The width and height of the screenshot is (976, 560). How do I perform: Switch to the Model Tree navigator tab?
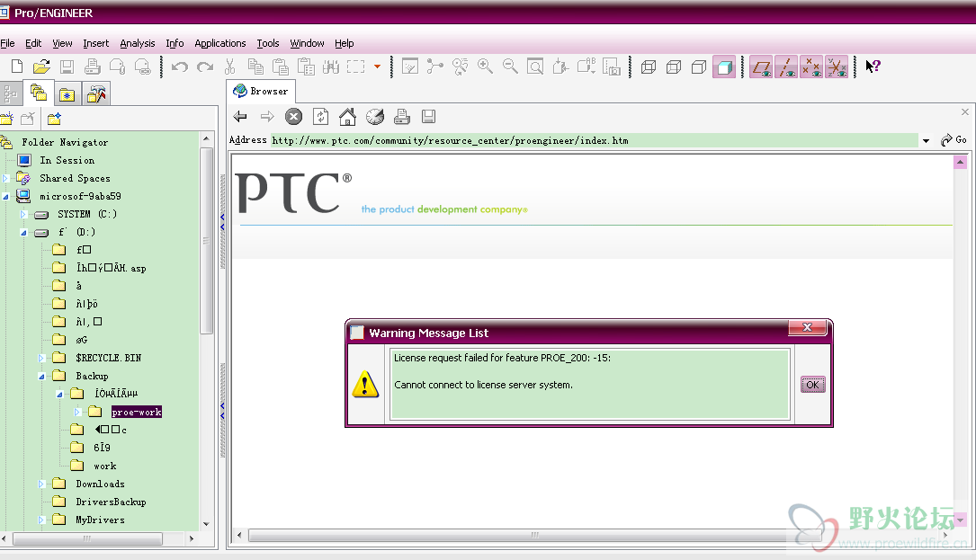point(11,94)
